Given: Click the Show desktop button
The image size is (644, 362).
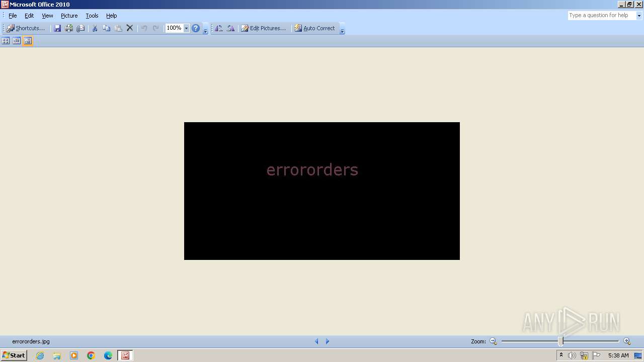Looking at the screenshot, I should point(638,355).
